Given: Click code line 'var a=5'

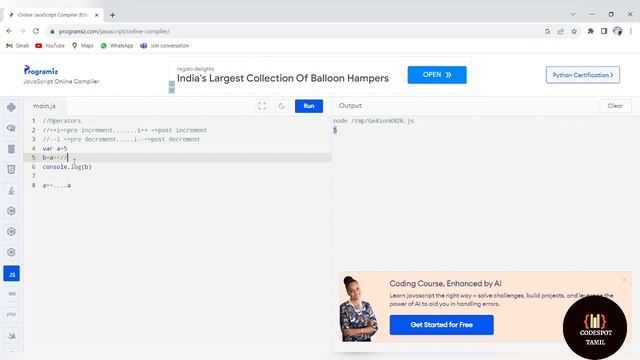Looking at the screenshot, I should coord(55,149).
